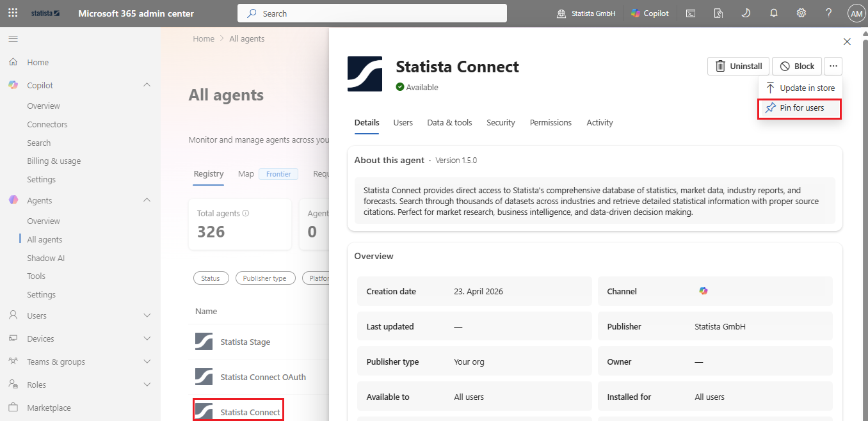Click All agents breadcrumb
The width and height of the screenshot is (868, 421).
point(247,38)
